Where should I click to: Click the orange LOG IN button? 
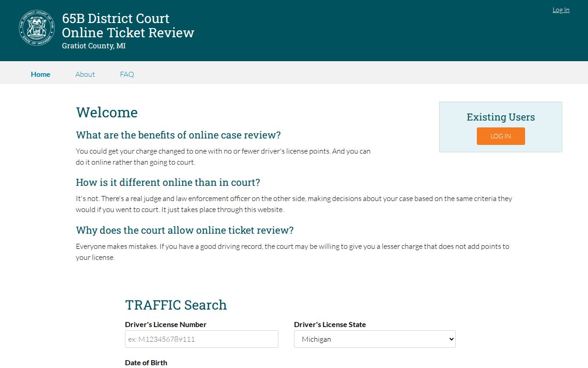[x=501, y=136]
